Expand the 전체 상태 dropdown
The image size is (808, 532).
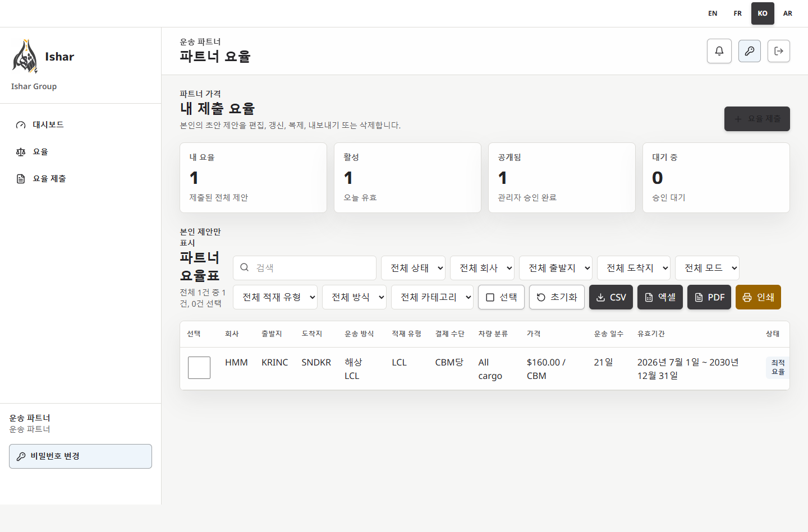[x=413, y=268]
